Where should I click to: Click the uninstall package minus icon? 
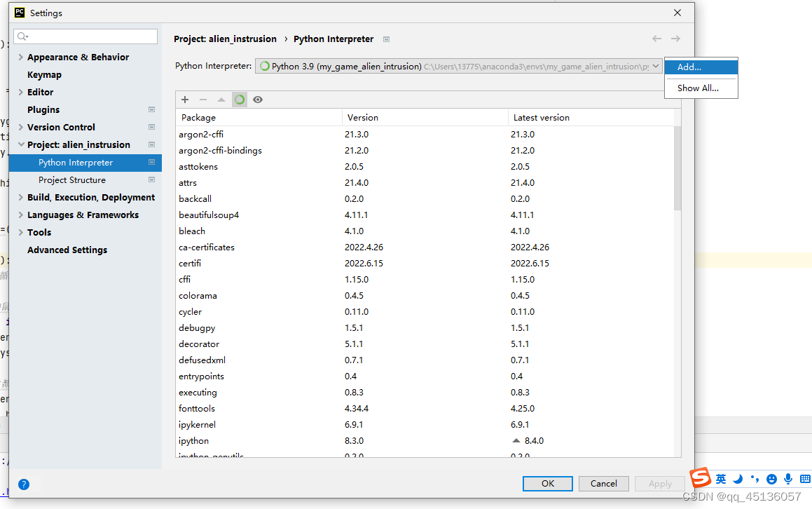coord(202,100)
